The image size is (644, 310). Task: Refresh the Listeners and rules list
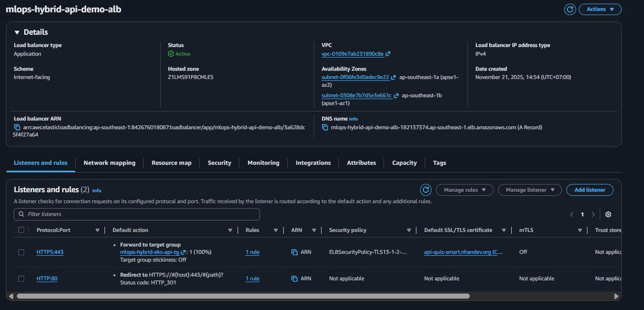(426, 190)
